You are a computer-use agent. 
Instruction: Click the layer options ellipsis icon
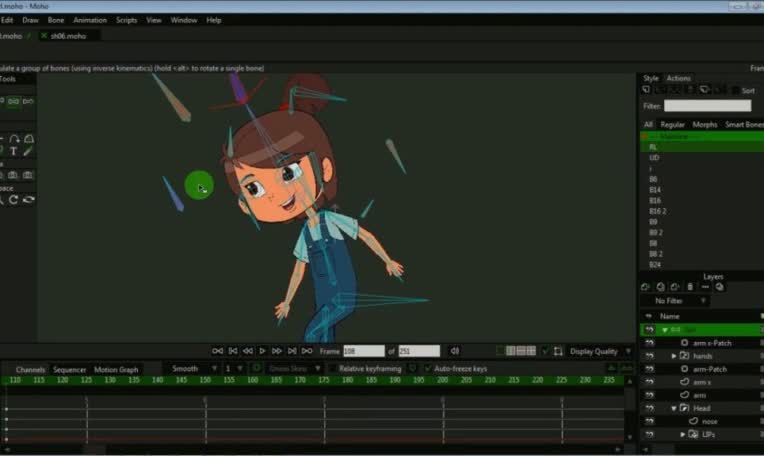pyautogui.click(x=705, y=287)
